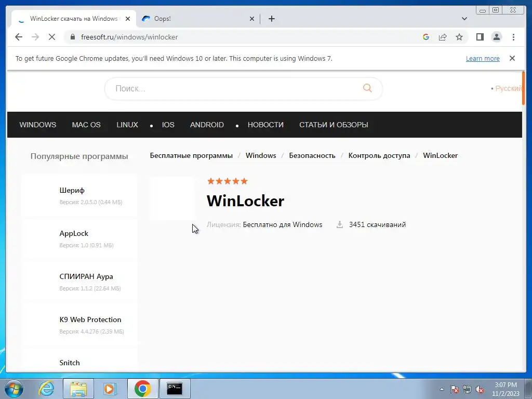
Task: Switch to Command Prompt in taskbar
Action: (x=175, y=389)
